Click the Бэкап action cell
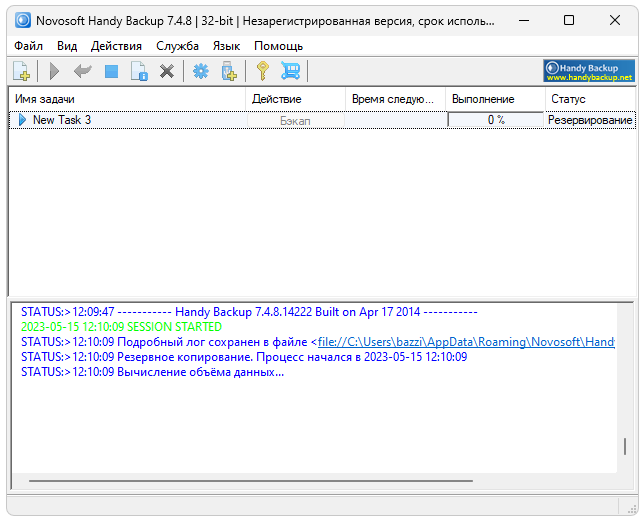The height and width of the screenshot is (523, 644). 295,120
